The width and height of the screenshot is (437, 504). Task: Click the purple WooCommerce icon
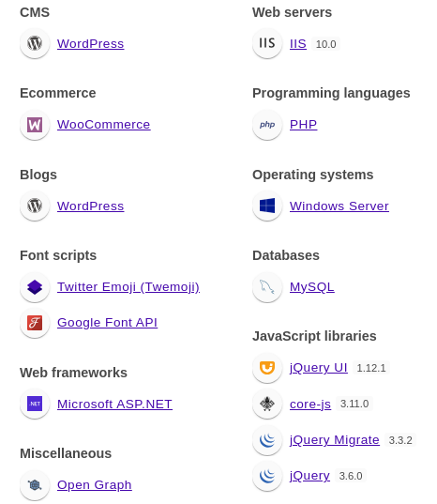click(x=35, y=125)
